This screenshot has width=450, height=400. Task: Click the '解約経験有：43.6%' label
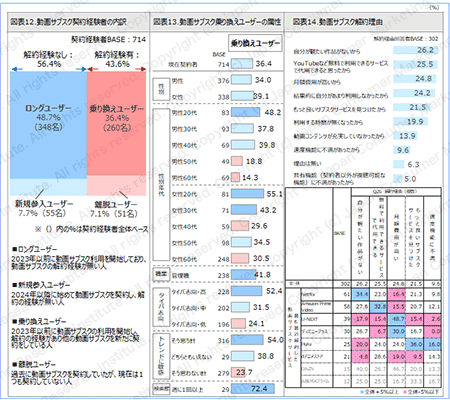(117, 59)
